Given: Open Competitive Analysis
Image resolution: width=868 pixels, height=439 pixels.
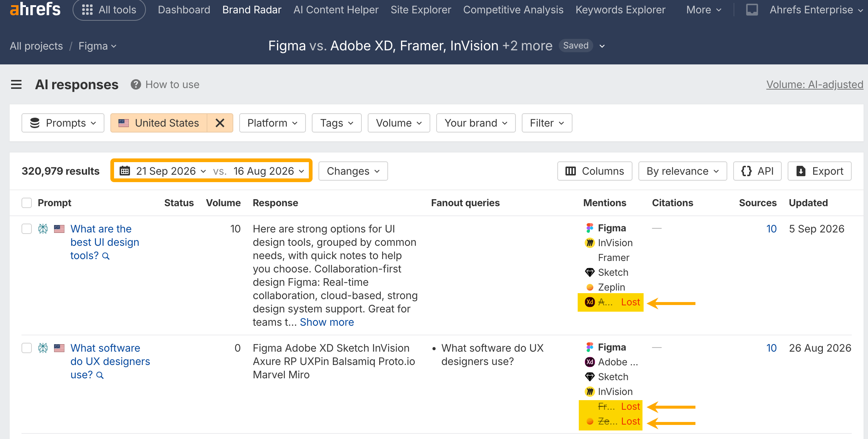Looking at the screenshot, I should [x=513, y=10].
